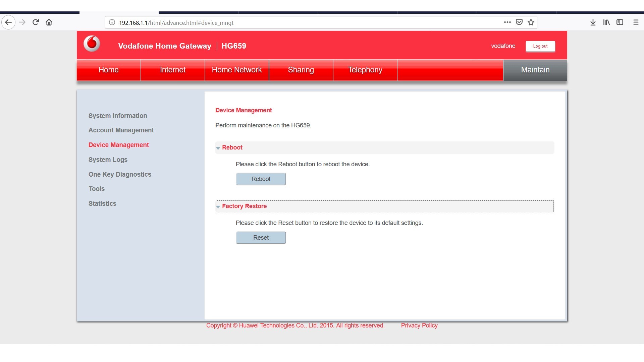Reload the page with the refresh icon
Screen dimensions: 644x362
(36, 22)
